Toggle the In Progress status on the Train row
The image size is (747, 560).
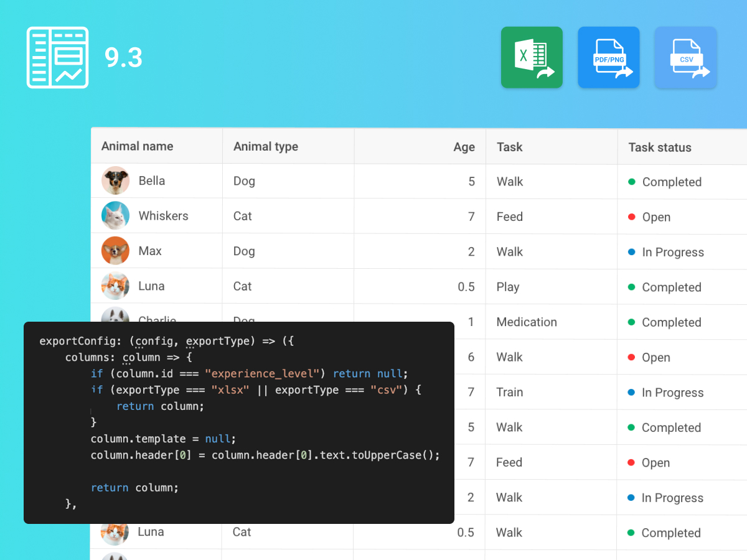pyautogui.click(x=631, y=392)
